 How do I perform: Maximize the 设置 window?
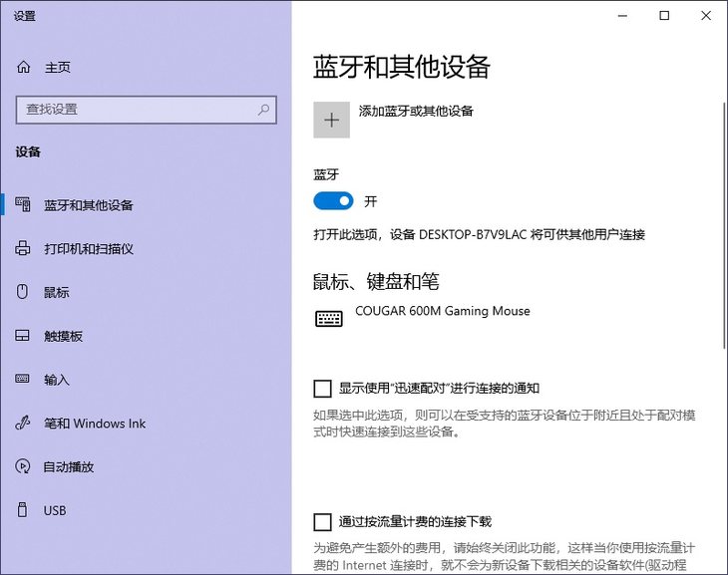(664, 16)
